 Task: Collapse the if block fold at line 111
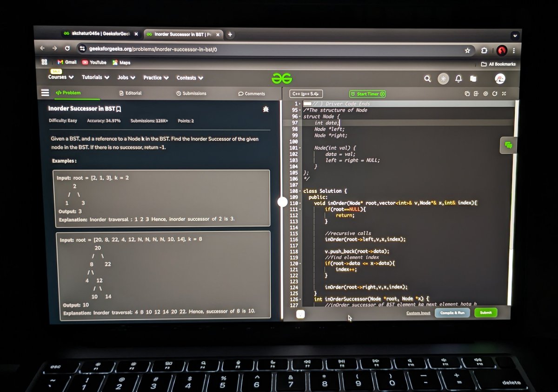coord(300,209)
